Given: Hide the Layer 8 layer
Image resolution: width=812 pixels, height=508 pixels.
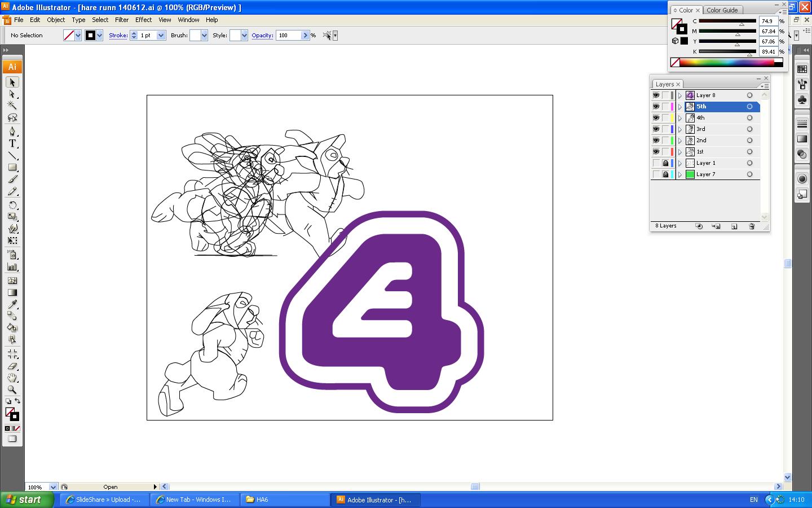Looking at the screenshot, I should click(x=656, y=95).
